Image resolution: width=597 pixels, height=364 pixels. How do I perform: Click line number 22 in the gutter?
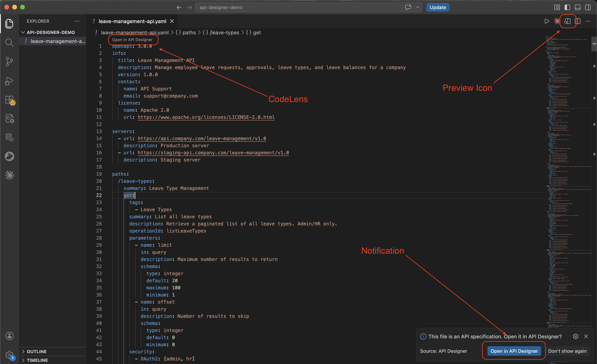coord(99,195)
